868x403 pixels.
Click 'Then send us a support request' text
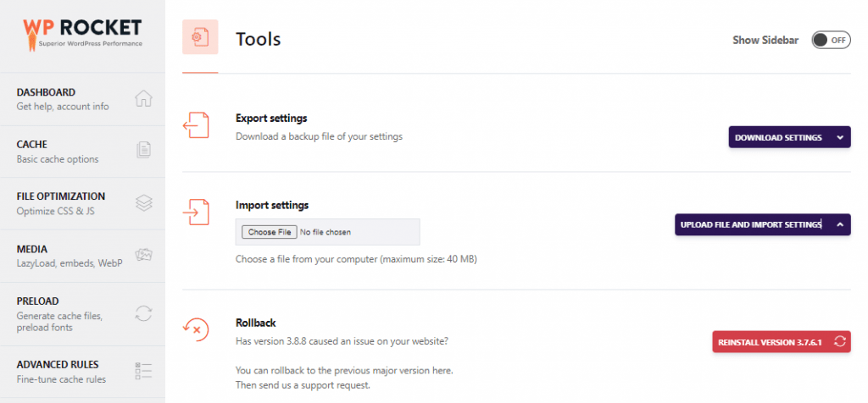pos(303,385)
